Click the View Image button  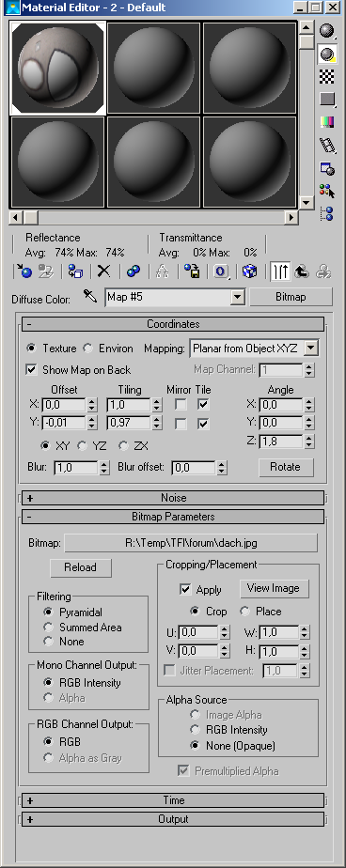(x=274, y=588)
